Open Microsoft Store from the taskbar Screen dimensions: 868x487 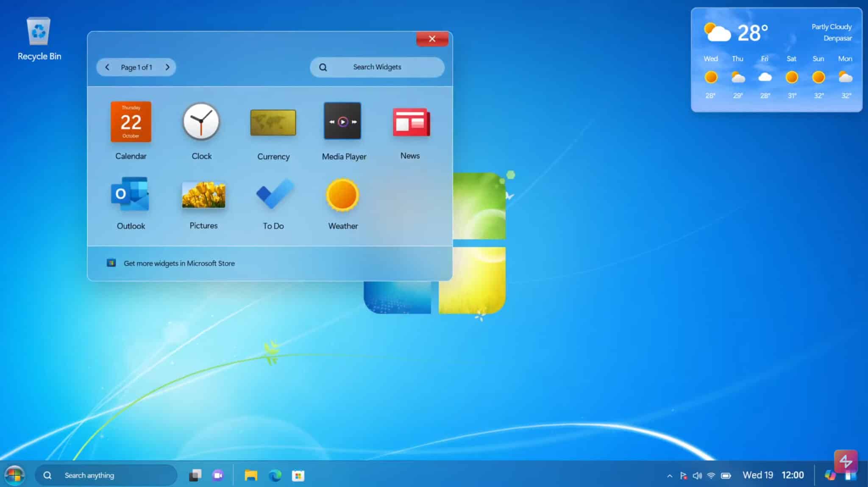[299, 475]
